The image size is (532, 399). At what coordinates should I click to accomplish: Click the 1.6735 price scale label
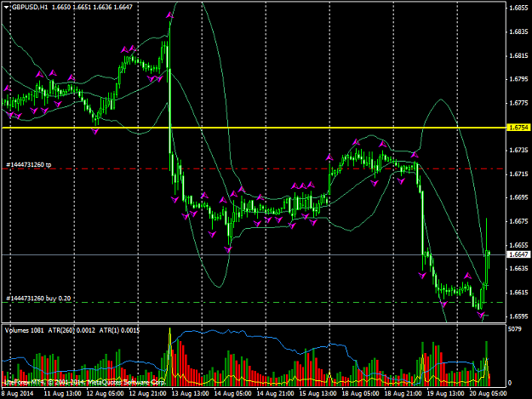coord(518,150)
